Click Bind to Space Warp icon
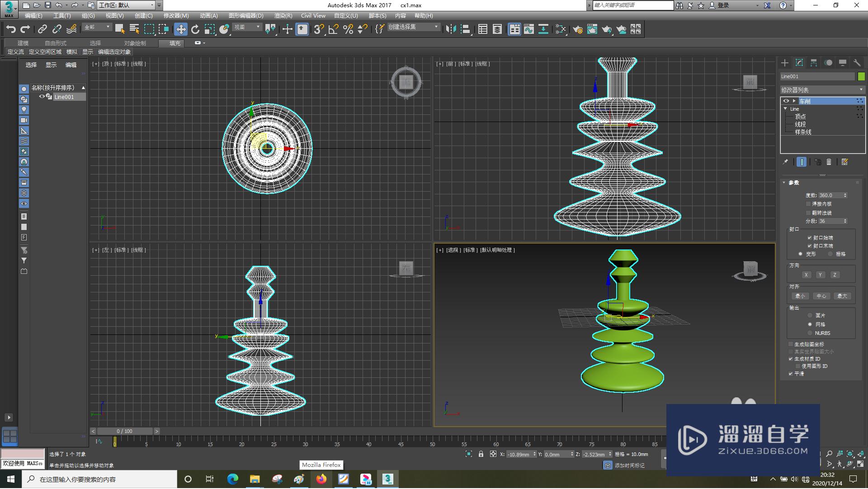The height and width of the screenshot is (489, 868). pyautogui.click(x=71, y=29)
